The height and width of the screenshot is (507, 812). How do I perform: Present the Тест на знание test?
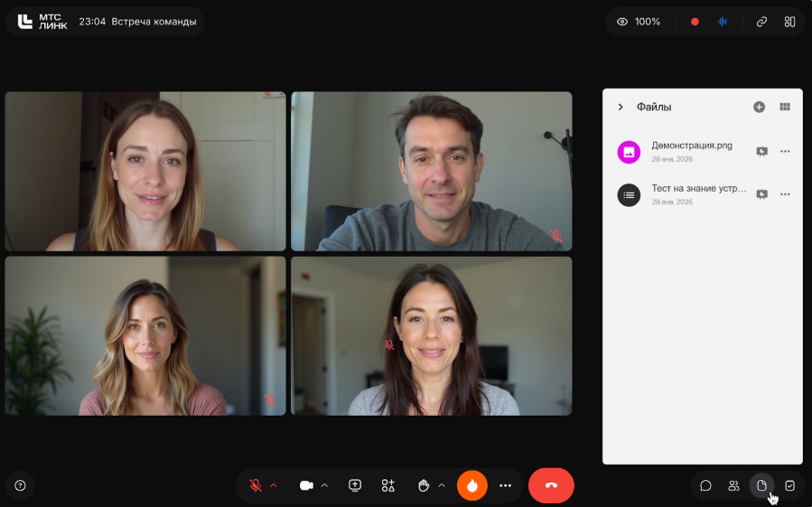click(761, 194)
